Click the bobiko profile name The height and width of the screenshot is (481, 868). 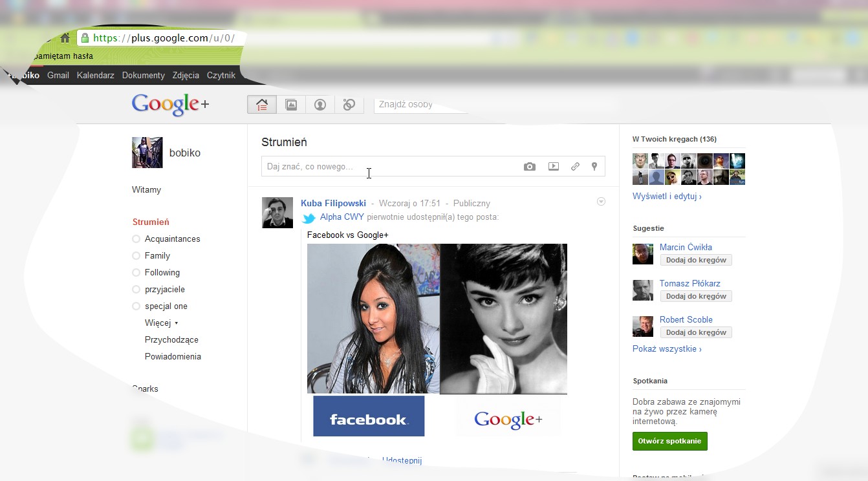[185, 153]
